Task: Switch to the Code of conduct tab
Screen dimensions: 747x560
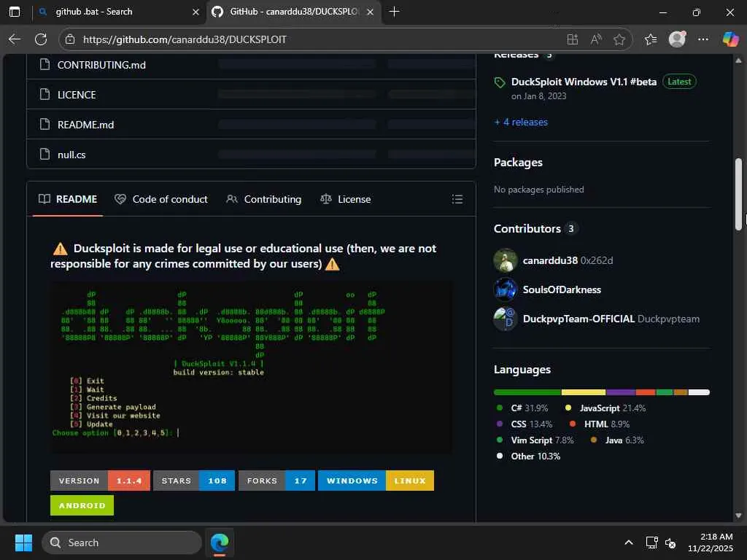Action: coord(161,199)
